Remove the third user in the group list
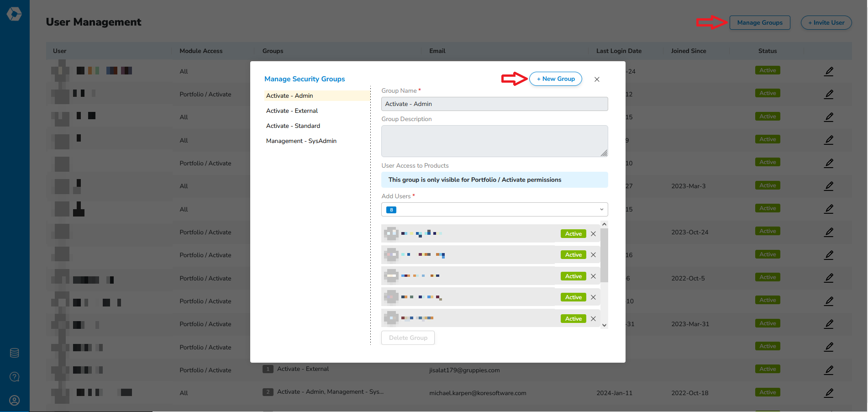Viewport: 868px width, 412px height. coord(593,276)
